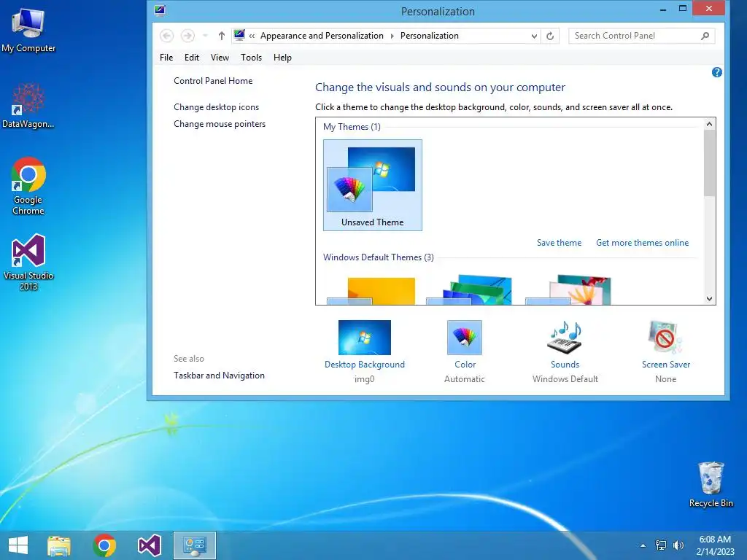
Task: Click the Back navigation arrow
Action: (x=167, y=36)
